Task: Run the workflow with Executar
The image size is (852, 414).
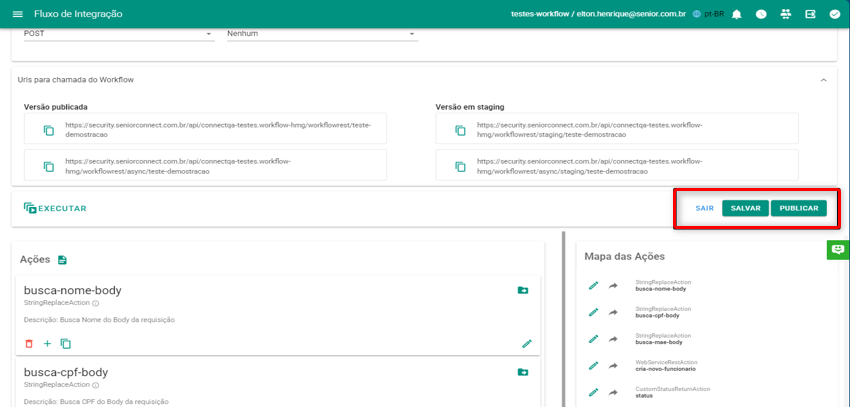Action: [x=56, y=208]
